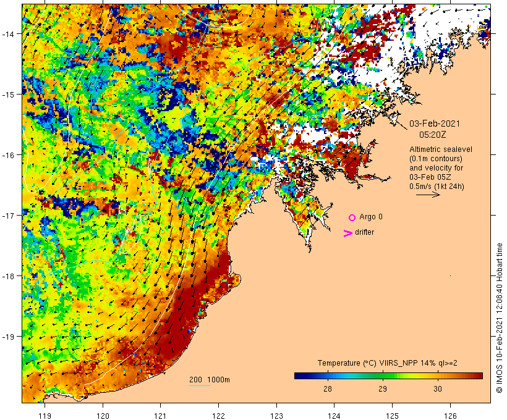Click the '03-Feb 05Z' text
This screenshot has height=420, width=507.
tap(430, 177)
